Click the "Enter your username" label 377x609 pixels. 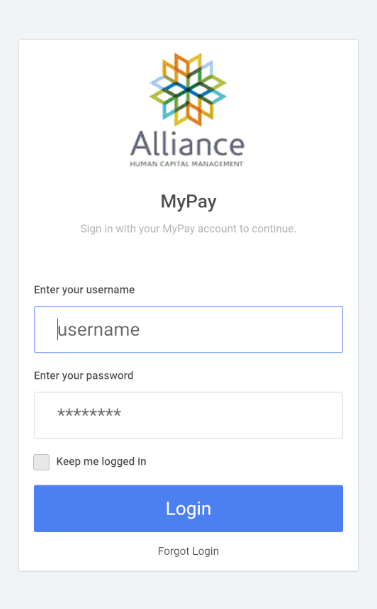tap(84, 290)
